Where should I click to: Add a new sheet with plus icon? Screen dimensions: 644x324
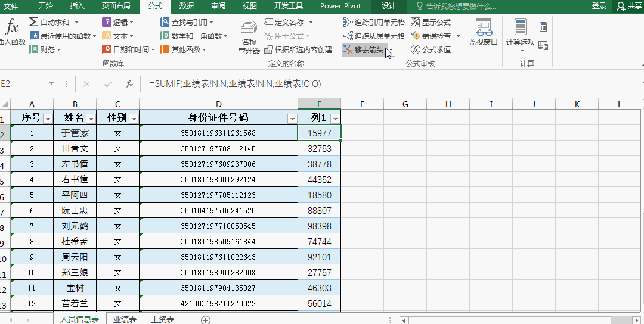click(206, 320)
